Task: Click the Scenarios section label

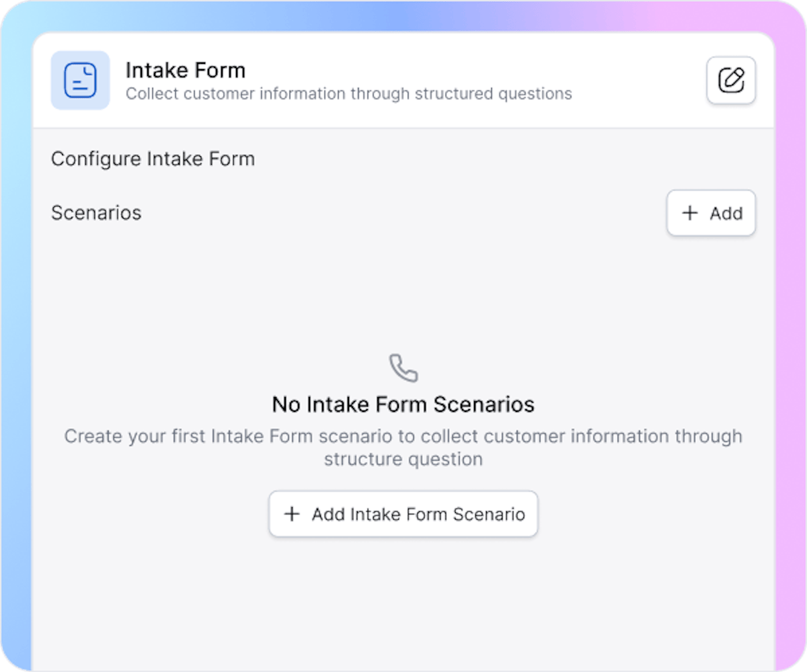Action: click(96, 213)
